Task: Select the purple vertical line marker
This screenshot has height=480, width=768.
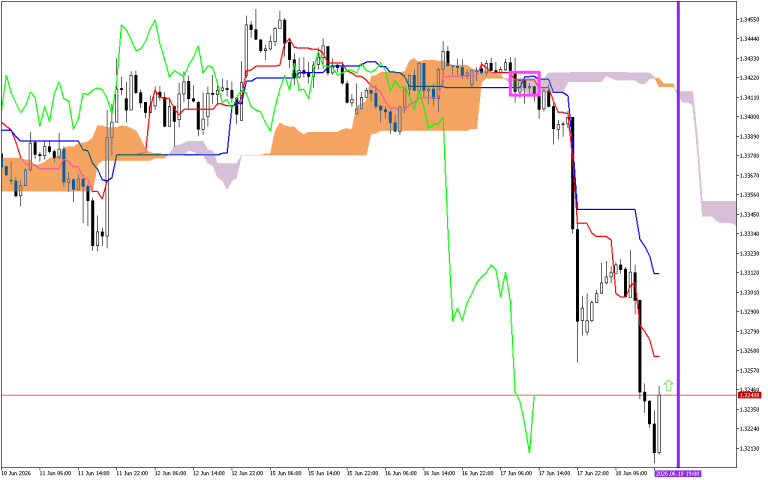Action: pos(678,234)
